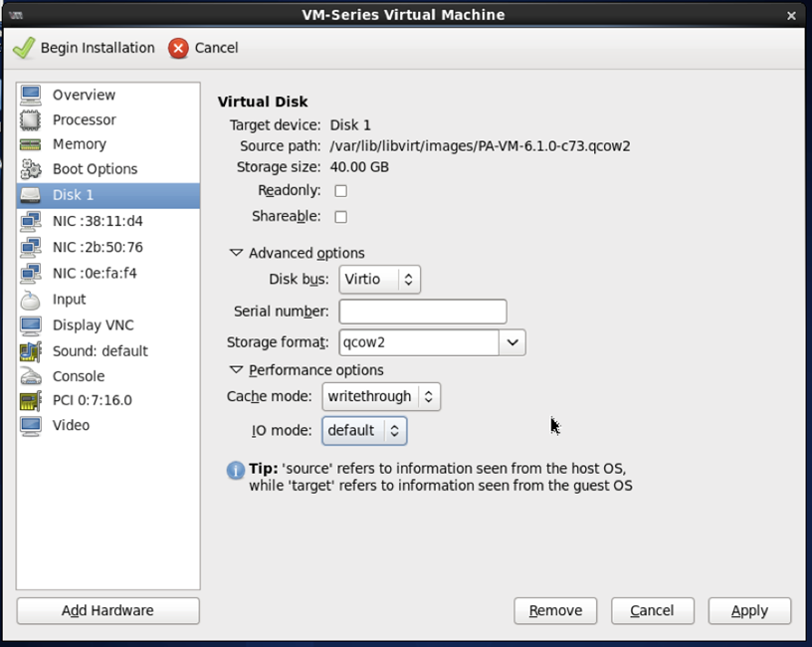
Task: Enable the Readonly checkbox
Action: pyautogui.click(x=341, y=190)
